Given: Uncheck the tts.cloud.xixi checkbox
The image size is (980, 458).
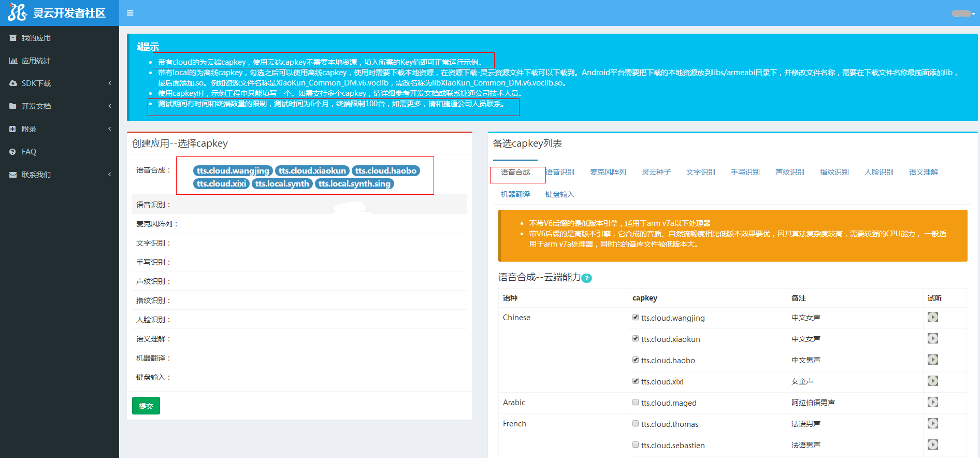Looking at the screenshot, I should tap(636, 381).
